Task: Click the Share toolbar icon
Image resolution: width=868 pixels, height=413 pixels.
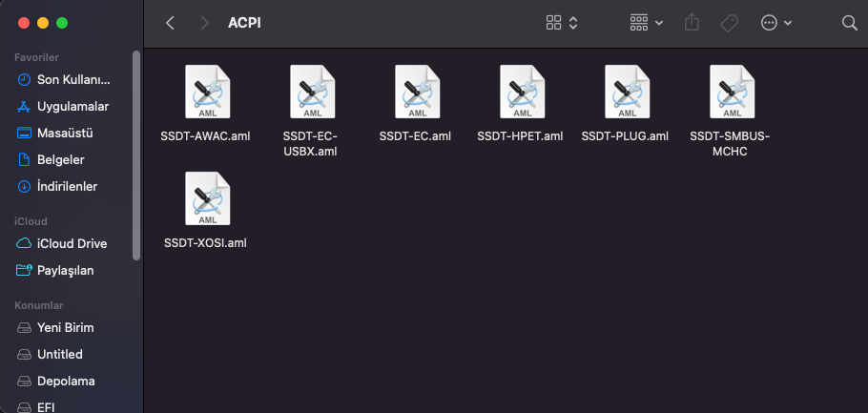Action: point(693,23)
